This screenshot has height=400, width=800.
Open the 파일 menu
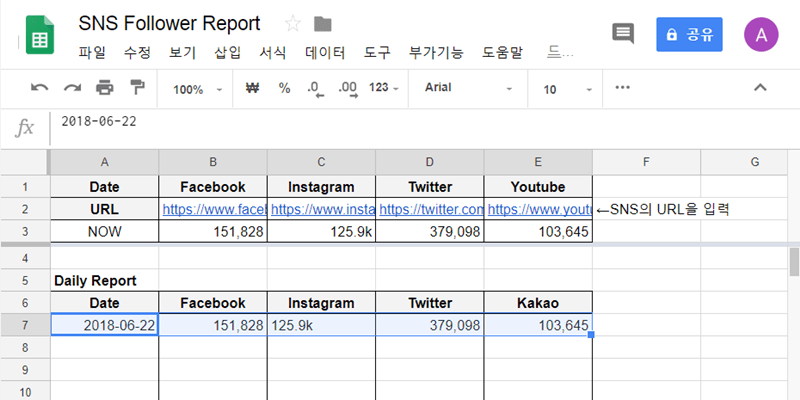coord(91,51)
